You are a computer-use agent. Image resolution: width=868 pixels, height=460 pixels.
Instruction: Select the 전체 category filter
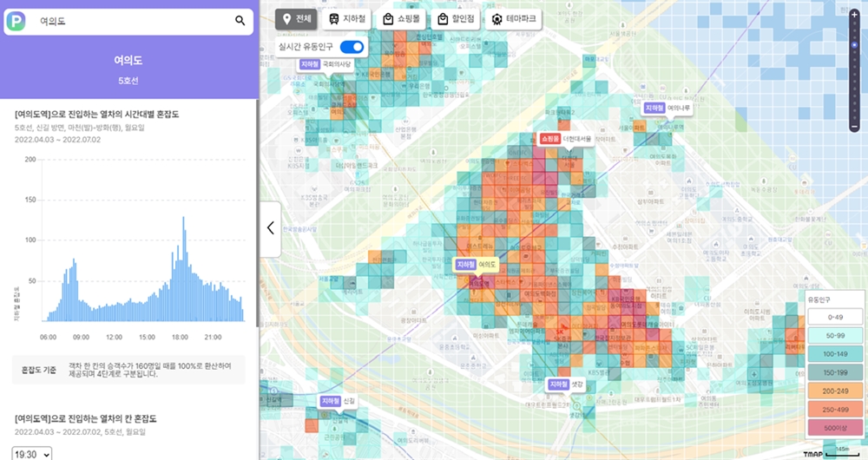coord(297,19)
